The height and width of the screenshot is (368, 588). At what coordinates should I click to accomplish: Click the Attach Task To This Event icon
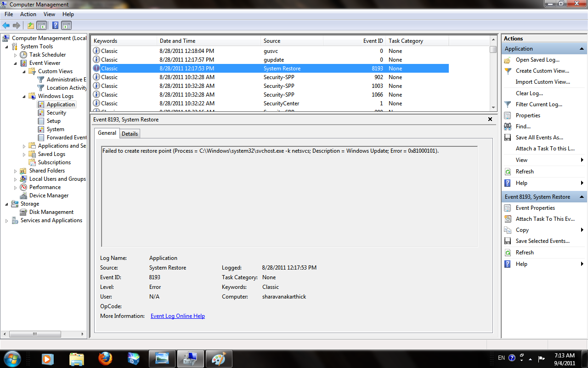[x=508, y=219]
